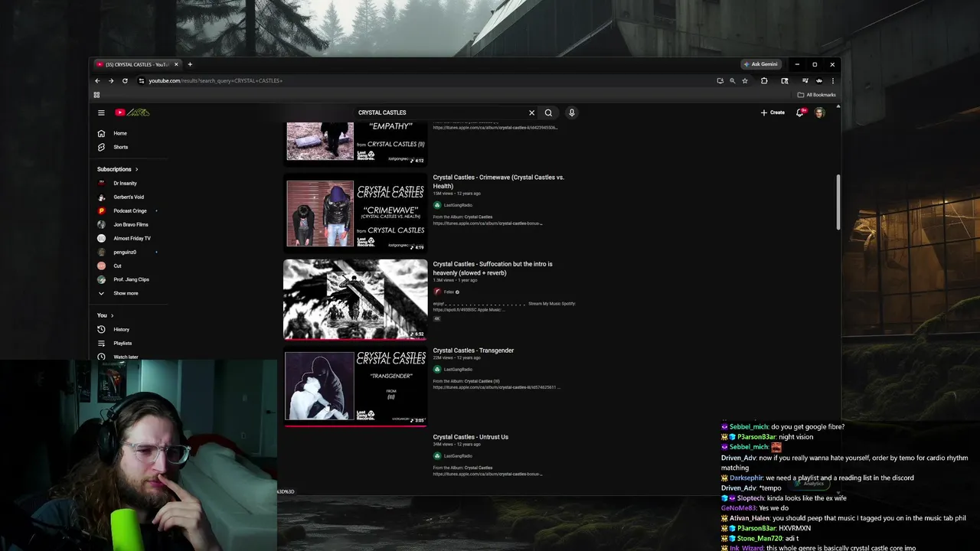Open Almost Friday TV channel
980x551 pixels.
tap(132, 238)
